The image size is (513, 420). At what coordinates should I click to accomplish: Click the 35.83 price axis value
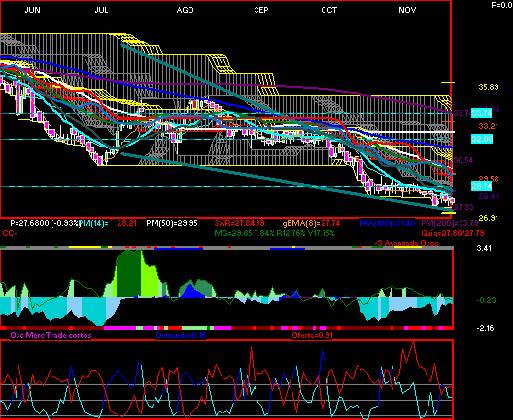point(489,87)
